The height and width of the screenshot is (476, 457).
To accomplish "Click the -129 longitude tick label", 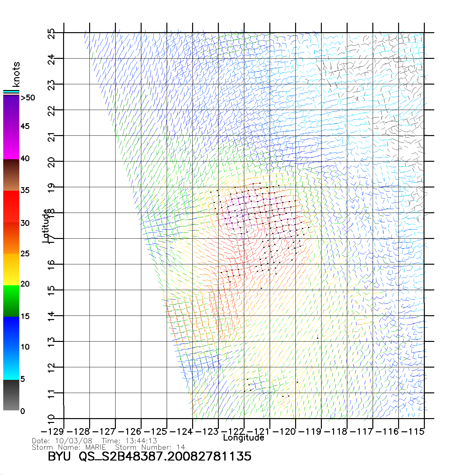I will pyautogui.click(x=52, y=432).
